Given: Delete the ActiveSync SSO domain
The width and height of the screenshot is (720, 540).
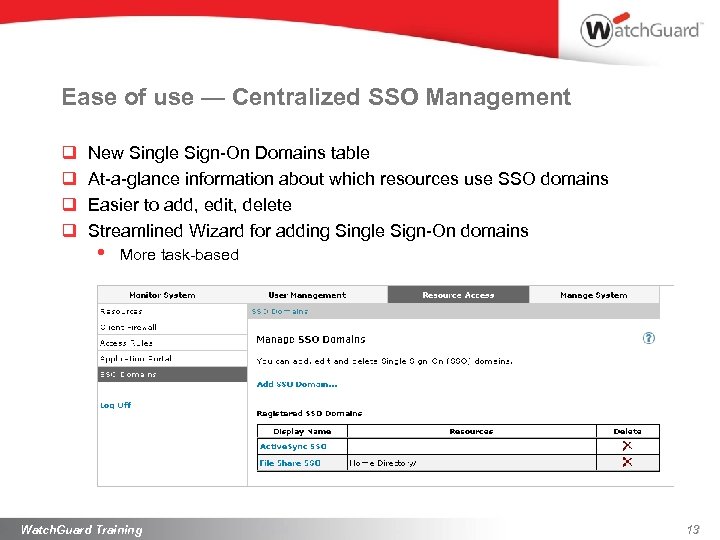Looking at the screenshot, I should (x=627, y=445).
